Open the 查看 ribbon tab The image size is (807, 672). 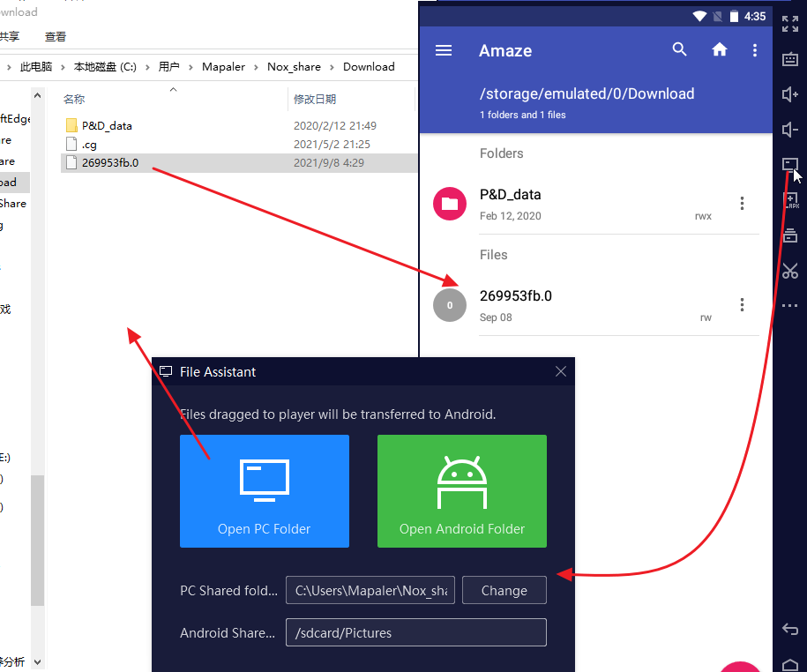click(x=56, y=36)
